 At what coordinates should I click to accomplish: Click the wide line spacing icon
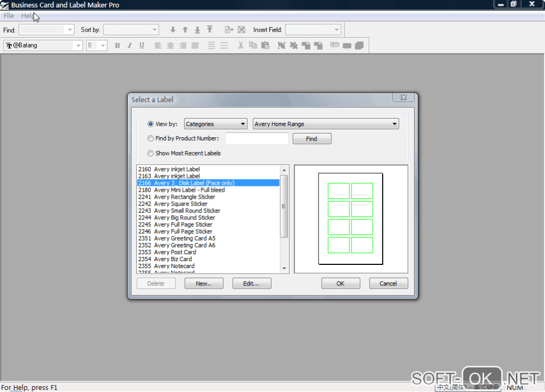224,45
